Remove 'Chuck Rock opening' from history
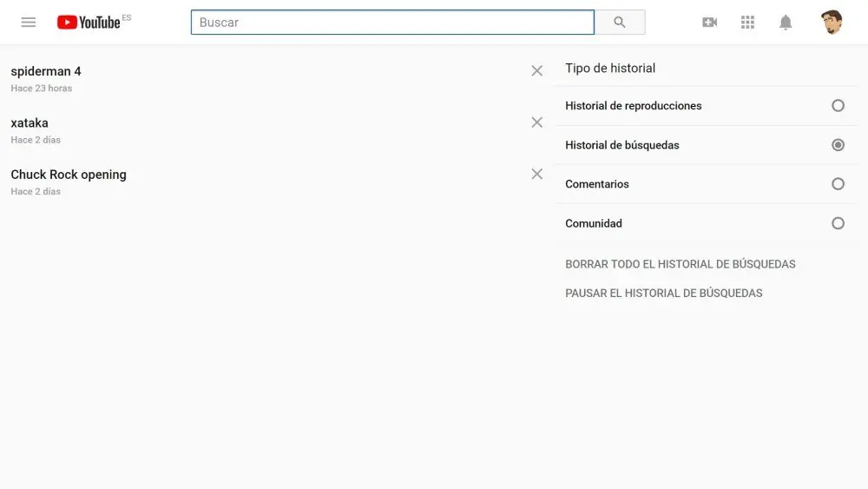The height and width of the screenshot is (489, 868). click(537, 174)
